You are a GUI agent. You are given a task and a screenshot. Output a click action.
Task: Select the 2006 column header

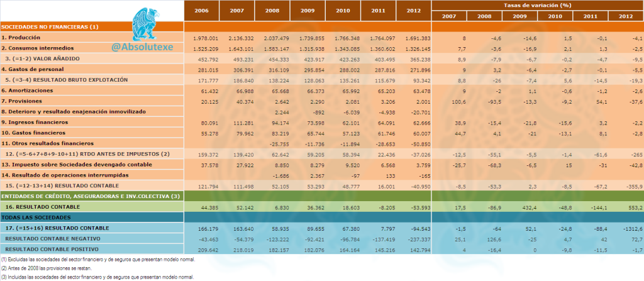coord(201,11)
